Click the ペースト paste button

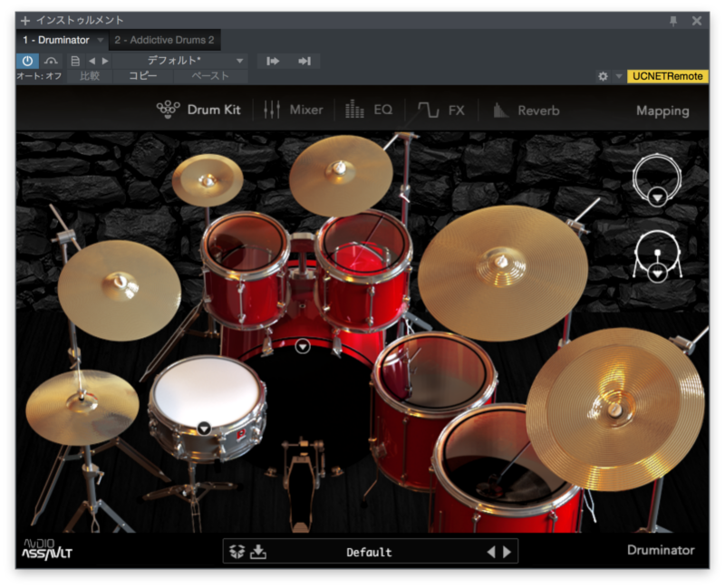pyautogui.click(x=210, y=76)
